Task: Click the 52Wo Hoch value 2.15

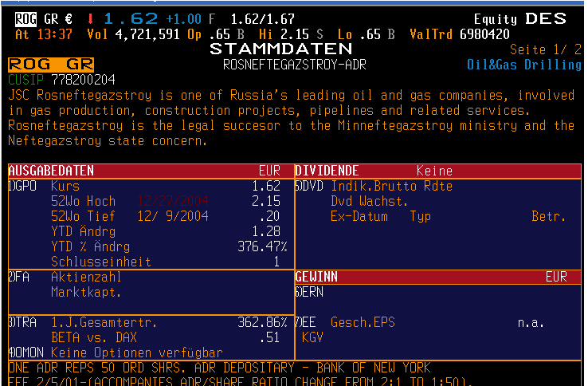Action: click(266, 201)
